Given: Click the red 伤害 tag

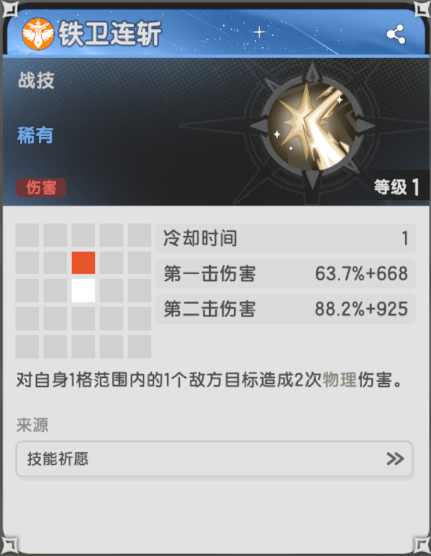Looking at the screenshot, I should tap(41, 187).
